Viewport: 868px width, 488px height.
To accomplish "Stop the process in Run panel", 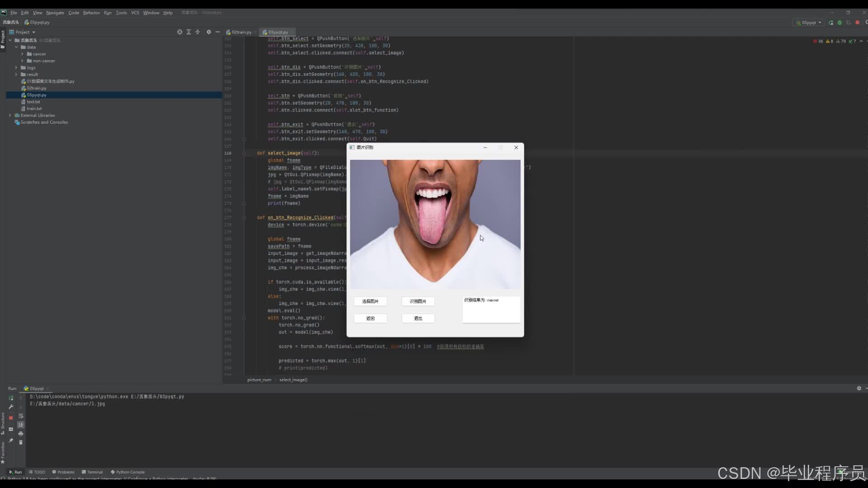I will [x=11, y=418].
